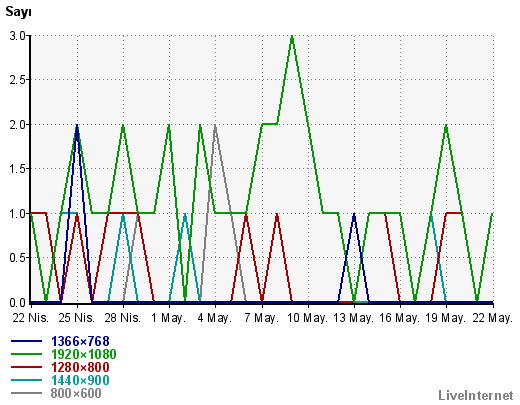The height and width of the screenshot is (405, 520).
Task: Click the gray 800×600 peak near 4 May
Action: (x=215, y=127)
